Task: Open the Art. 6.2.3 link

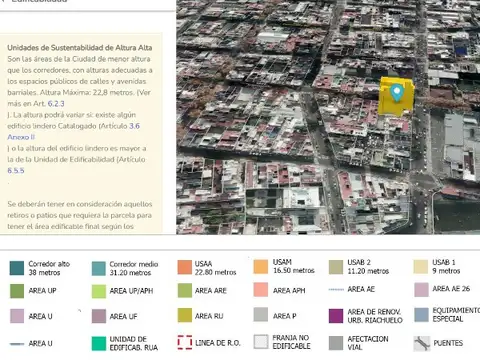Action: coord(56,104)
